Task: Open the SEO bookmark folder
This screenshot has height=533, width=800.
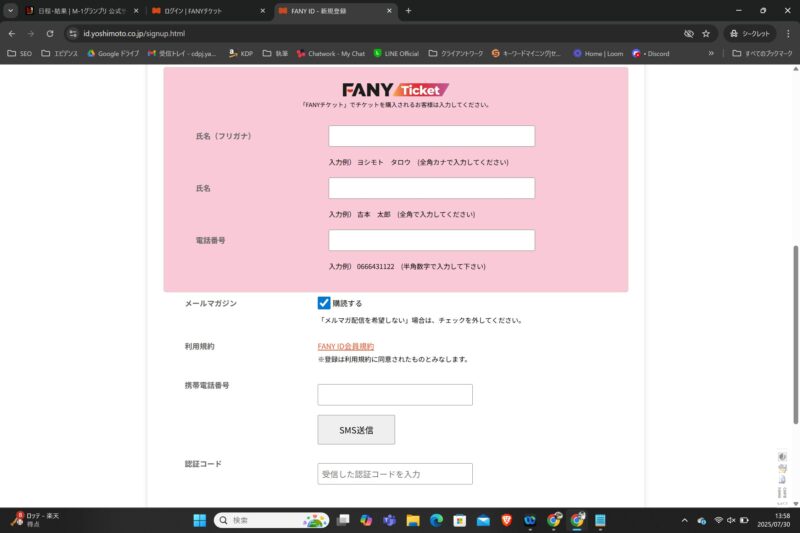Action: (x=19, y=54)
